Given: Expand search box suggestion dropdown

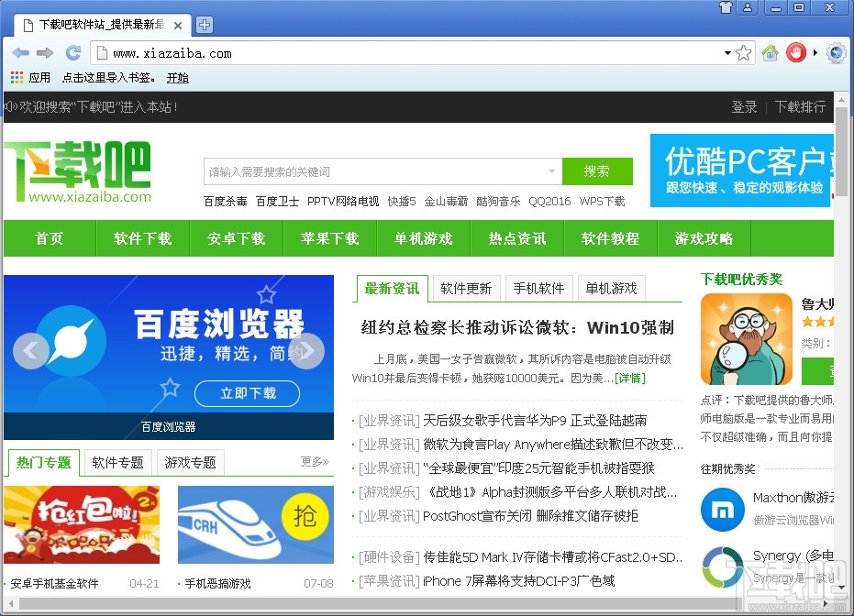Looking at the screenshot, I should pos(551,171).
